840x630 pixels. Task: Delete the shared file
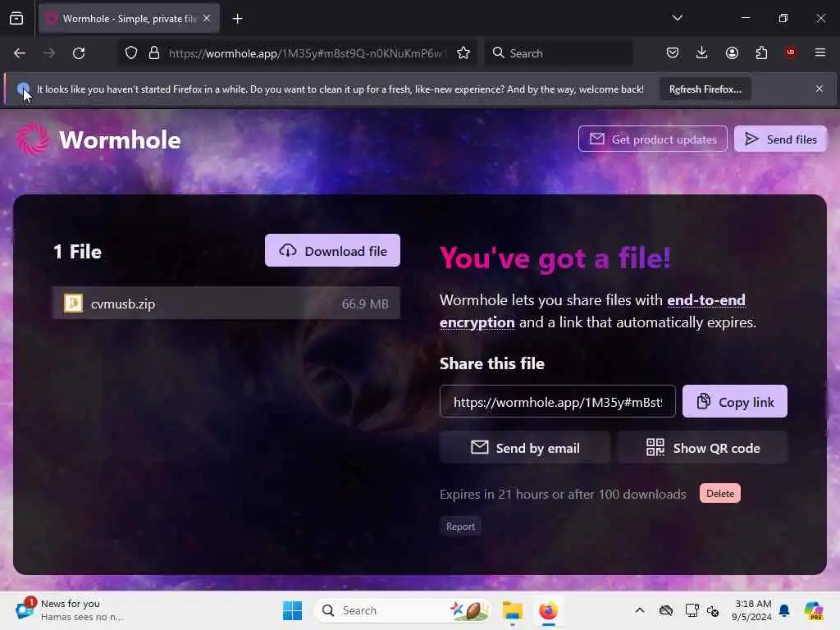pos(720,493)
